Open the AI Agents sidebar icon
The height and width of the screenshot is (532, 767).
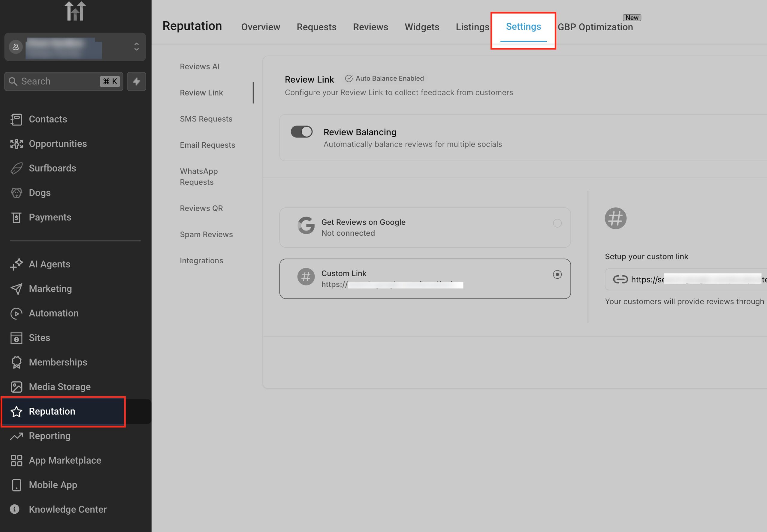(16, 264)
